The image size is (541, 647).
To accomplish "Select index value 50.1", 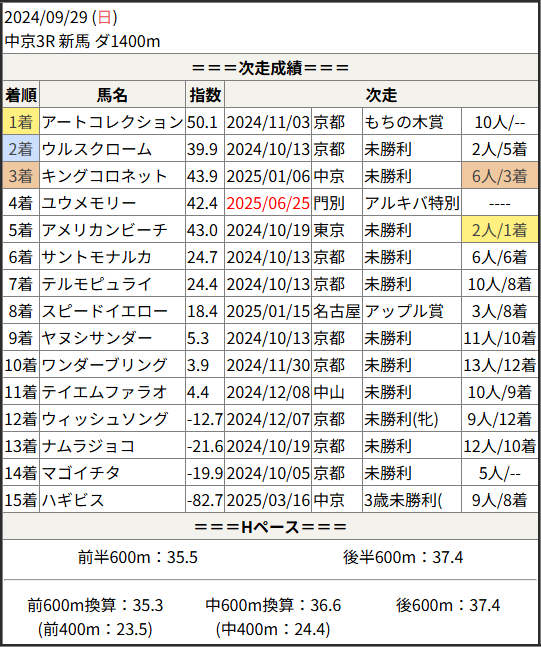I will point(202,122).
